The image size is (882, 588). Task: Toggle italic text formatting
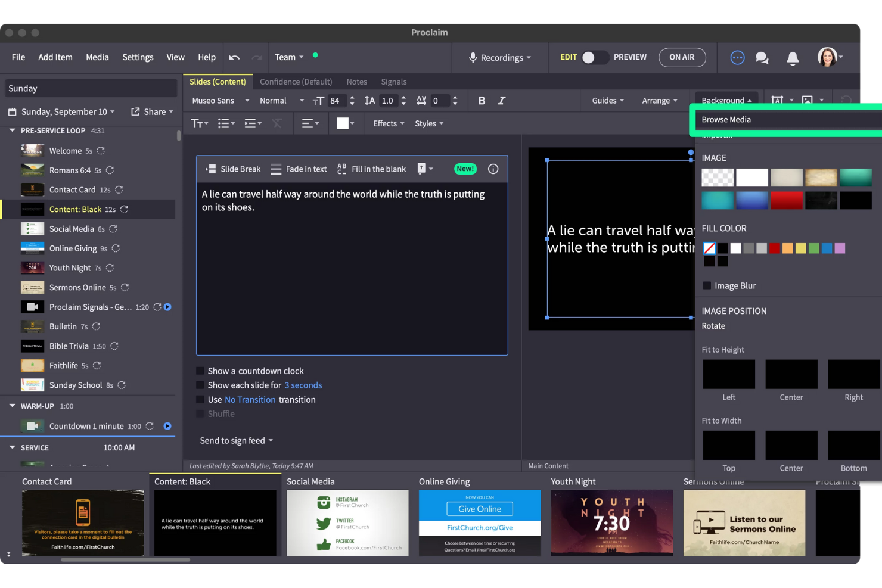(501, 101)
